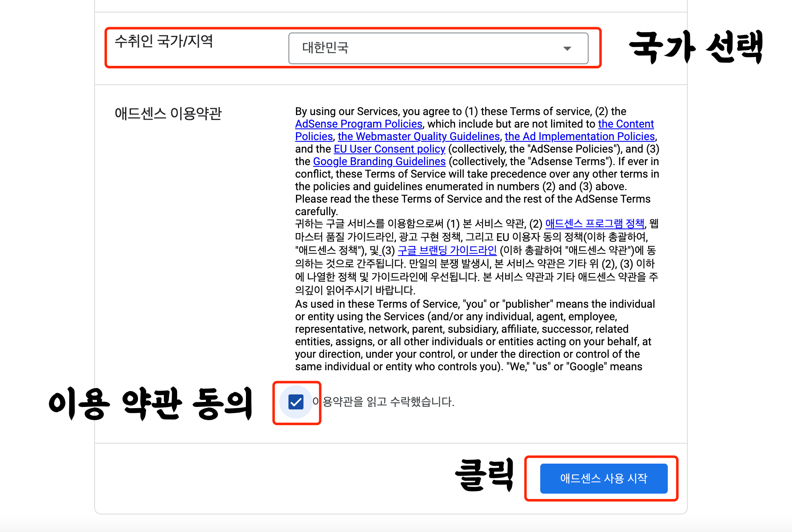Screen dimensions: 792x532
Task: Open the Ad Implementation Policies link
Action: [x=580, y=136]
